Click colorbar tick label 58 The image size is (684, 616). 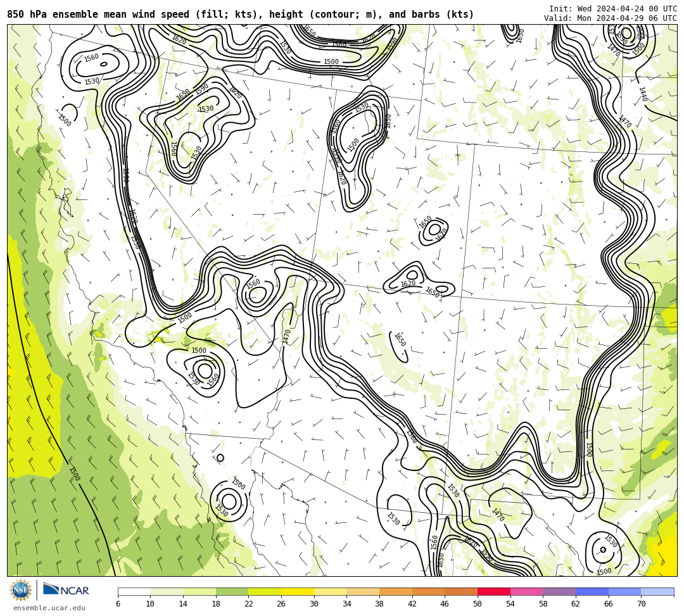[543, 604]
